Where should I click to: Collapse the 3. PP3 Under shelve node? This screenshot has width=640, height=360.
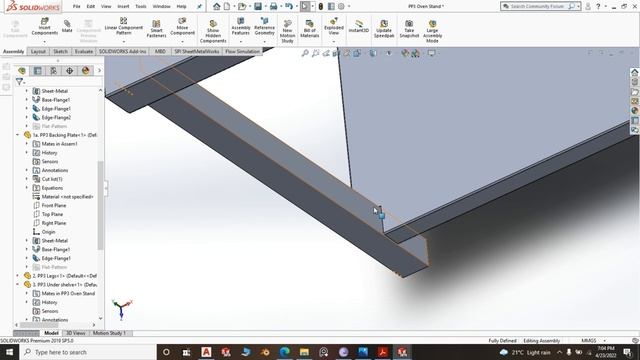[18, 284]
